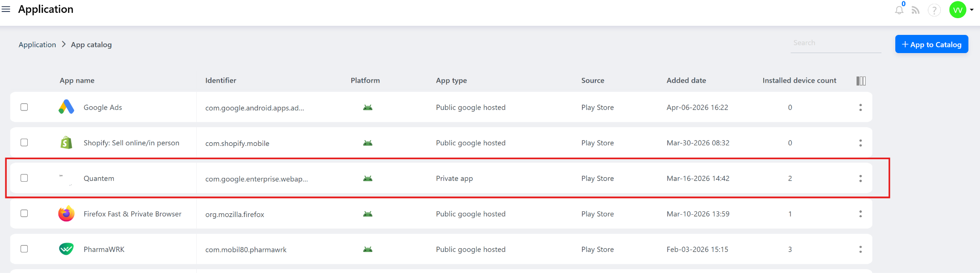Open the column chooser icon
Screen dimensions: 980x273
tap(861, 81)
